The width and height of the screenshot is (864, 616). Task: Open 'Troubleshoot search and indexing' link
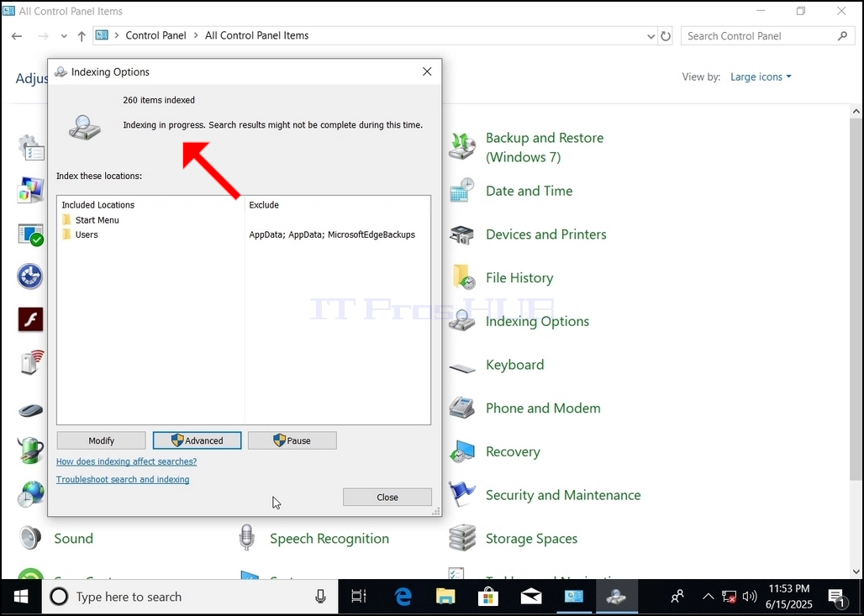[123, 479]
